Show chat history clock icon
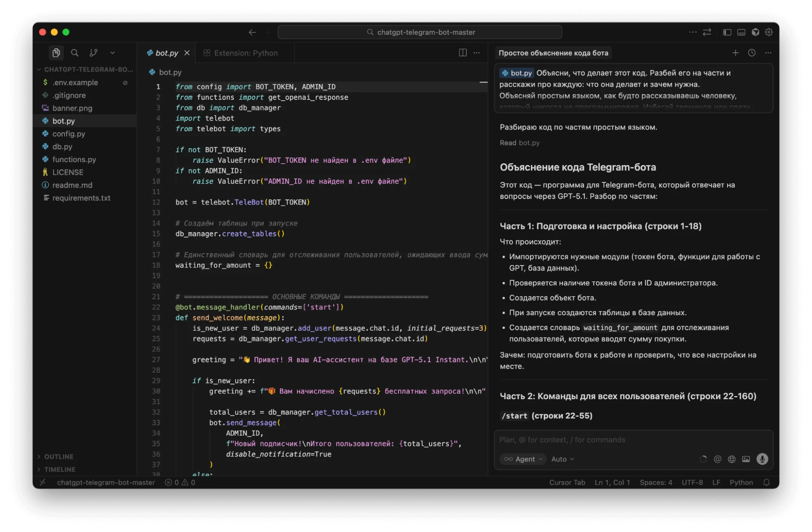Screen dimensions: 812x532 (x=752, y=53)
